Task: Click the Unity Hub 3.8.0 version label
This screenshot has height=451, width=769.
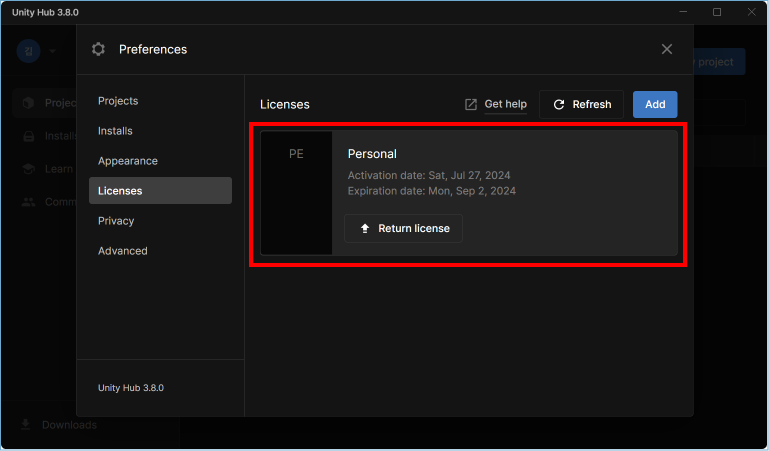Action: (x=131, y=388)
